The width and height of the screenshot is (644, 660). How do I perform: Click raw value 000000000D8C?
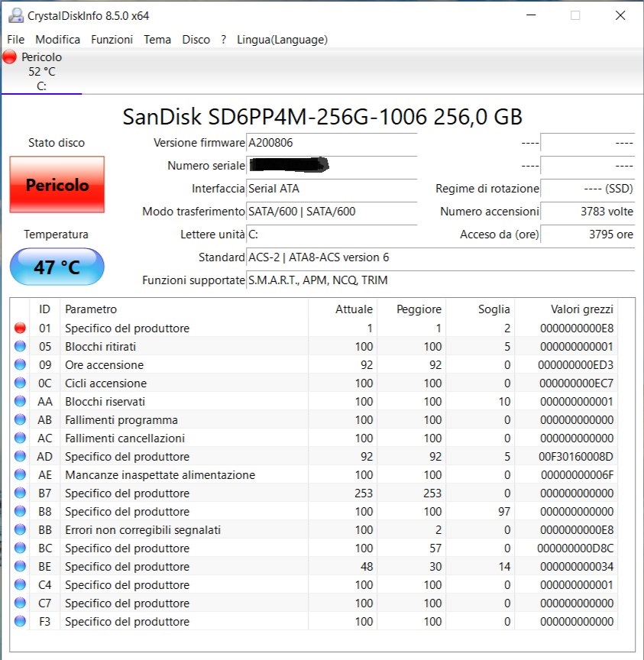tap(575, 548)
